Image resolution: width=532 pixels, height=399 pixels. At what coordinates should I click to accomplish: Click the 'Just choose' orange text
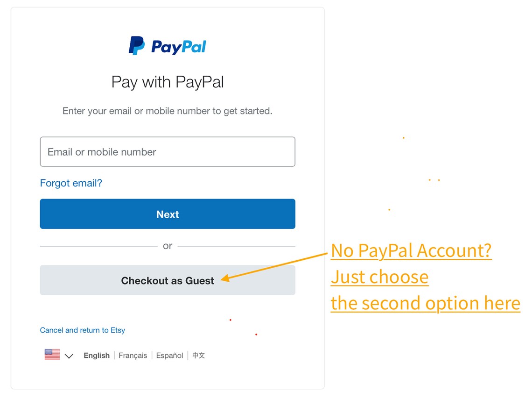[x=380, y=277]
